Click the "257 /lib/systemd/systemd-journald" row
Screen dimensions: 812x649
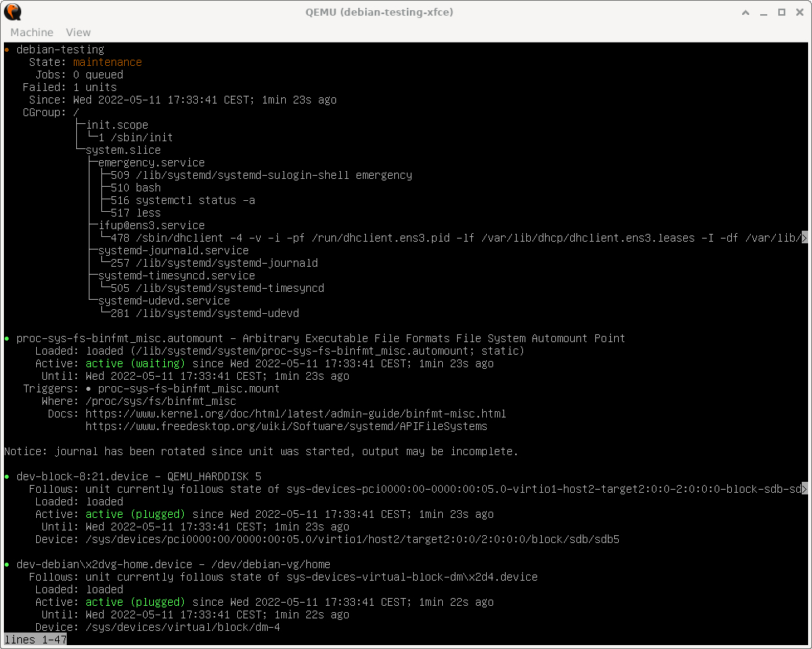tap(214, 263)
